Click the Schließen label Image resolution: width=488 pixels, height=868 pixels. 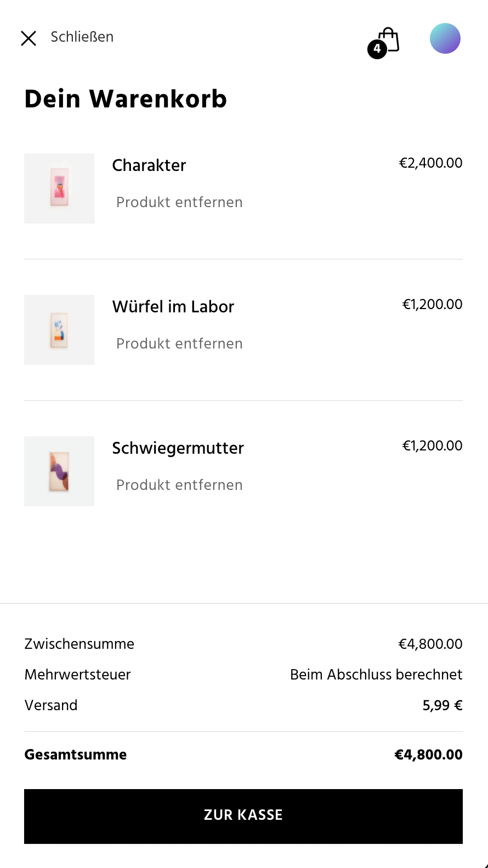coord(82,37)
